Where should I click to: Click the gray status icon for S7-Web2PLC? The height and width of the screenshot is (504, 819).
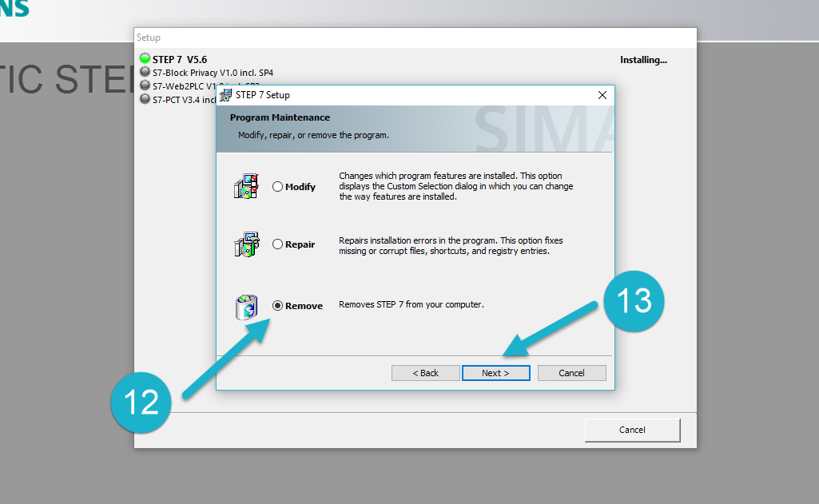(145, 85)
